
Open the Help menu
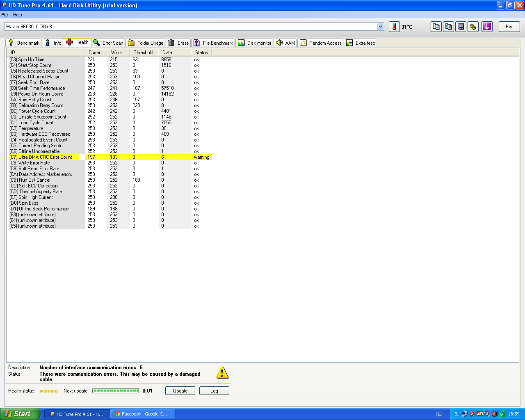click(18, 15)
